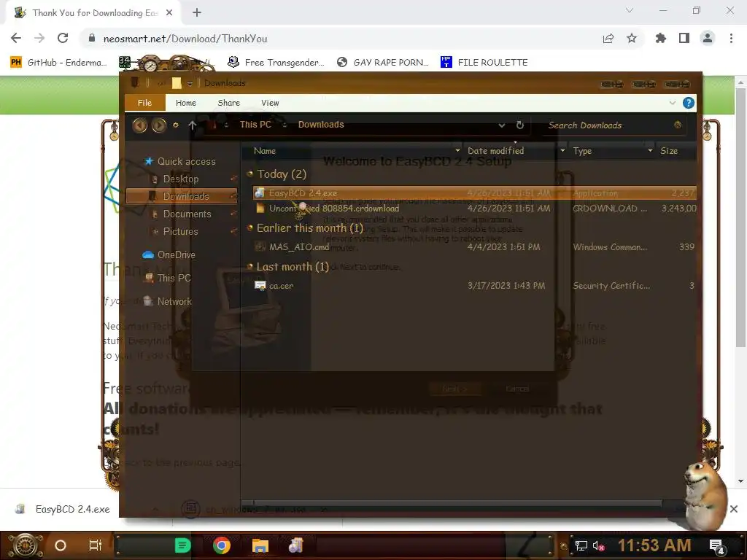
Task: Open Explorer help question mark
Action: [689, 103]
